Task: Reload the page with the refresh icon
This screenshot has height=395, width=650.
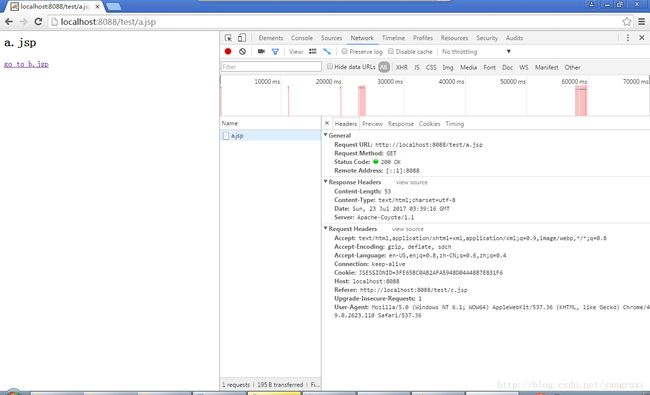Action: (x=38, y=22)
